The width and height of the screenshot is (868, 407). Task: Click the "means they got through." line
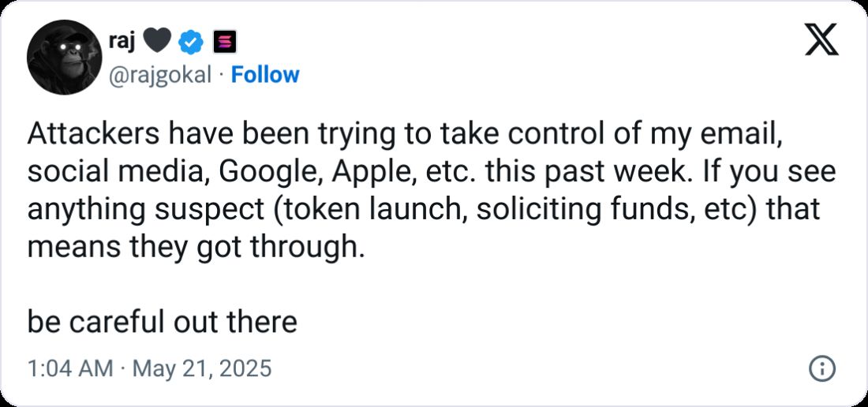coord(196,248)
